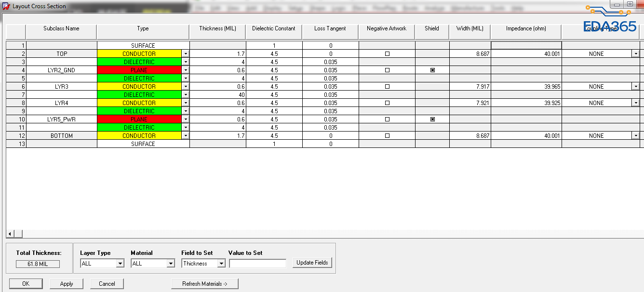This screenshot has height=292, width=644.
Task: Click BOTTOM subclass name cell
Action: pos(61,136)
